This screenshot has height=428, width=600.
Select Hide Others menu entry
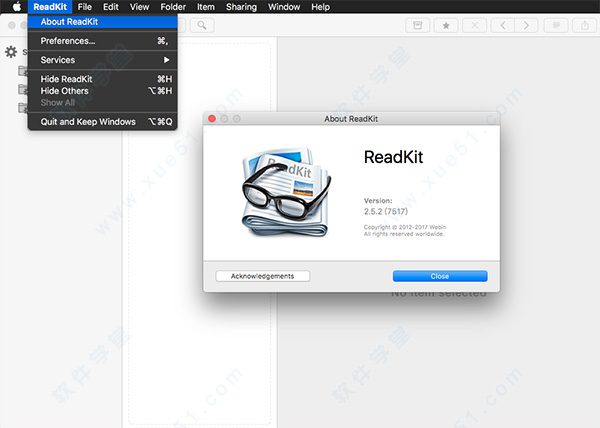[103, 91]
